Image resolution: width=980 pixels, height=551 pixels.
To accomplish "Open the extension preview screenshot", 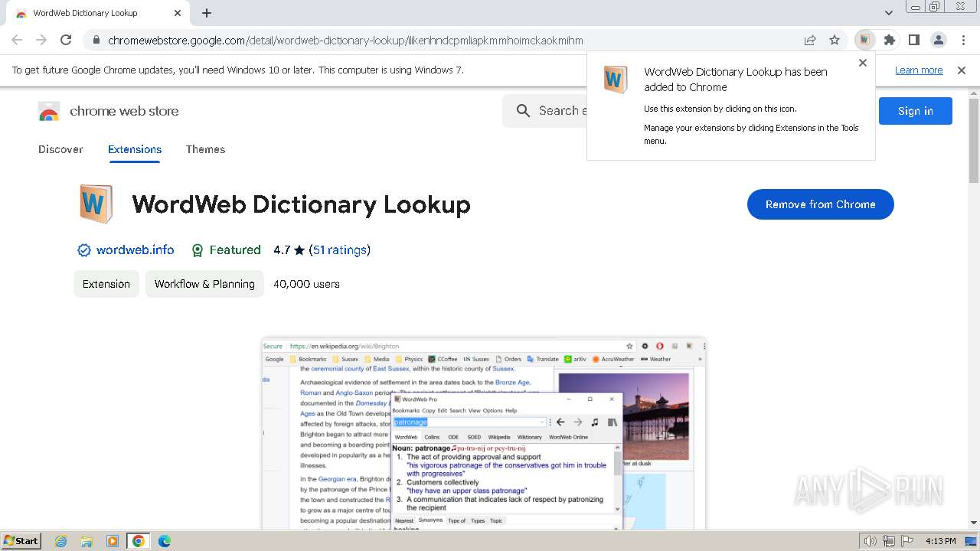I will tap(484, 433).
